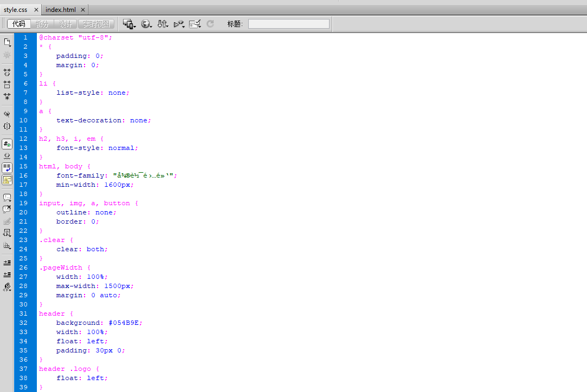This screenshot has width=587, height=392.
Task: Click line number 17 in gutter
Action: pyautogui.click(x=23, y=185)
